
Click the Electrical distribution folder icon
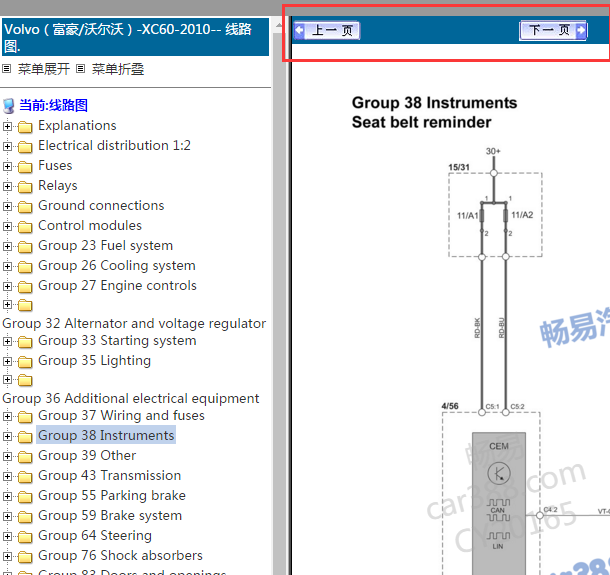pyautogui.click(x=25, y=147)
